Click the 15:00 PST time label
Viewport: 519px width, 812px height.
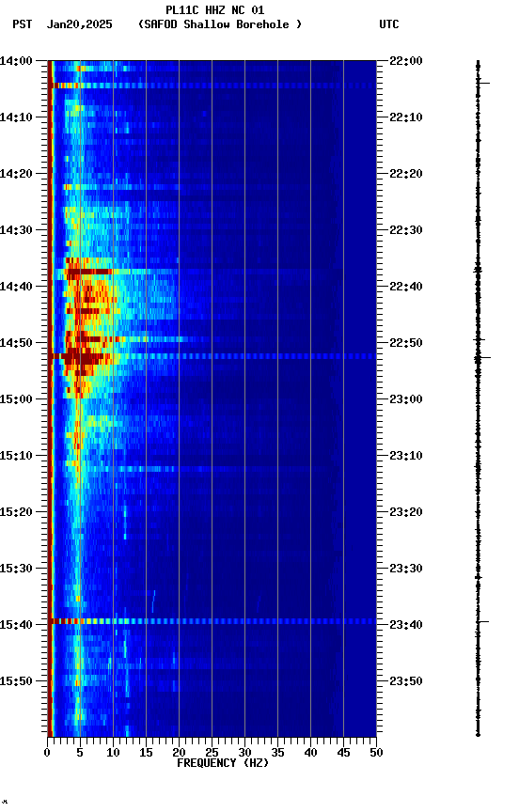click(16, 399)
